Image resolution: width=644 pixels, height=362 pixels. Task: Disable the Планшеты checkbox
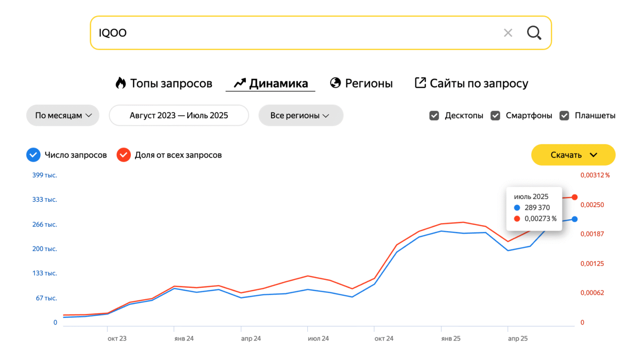click(x=564, y=116)
